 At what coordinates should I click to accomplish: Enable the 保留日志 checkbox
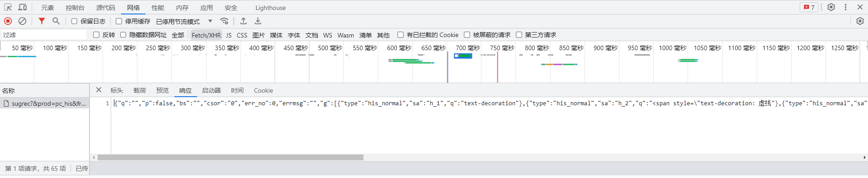click(75, 21)
